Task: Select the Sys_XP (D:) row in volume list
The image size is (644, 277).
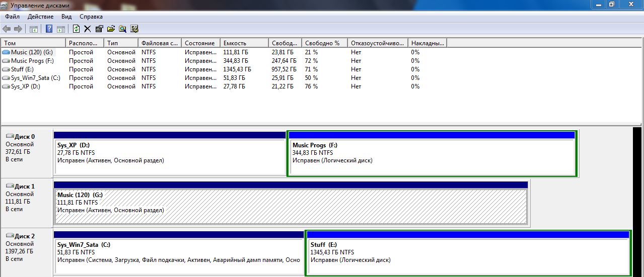Action: [224, 86]
